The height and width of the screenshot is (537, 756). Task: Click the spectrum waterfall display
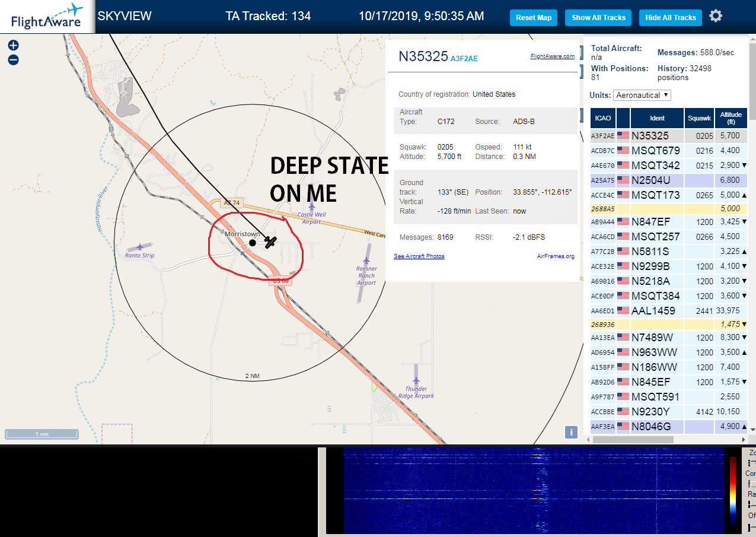pos(534,490)
